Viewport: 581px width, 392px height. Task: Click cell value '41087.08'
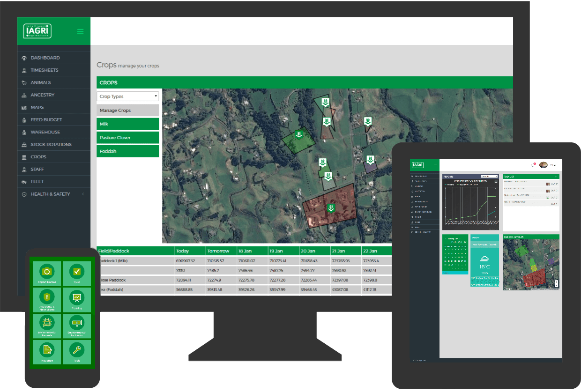click(341, 290)
